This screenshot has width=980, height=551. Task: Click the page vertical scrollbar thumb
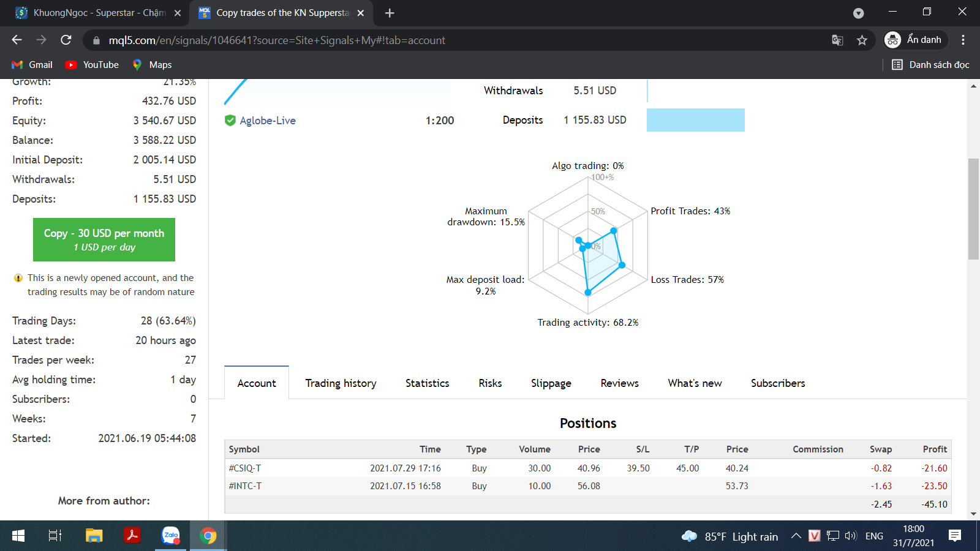[x=973, y=209]
